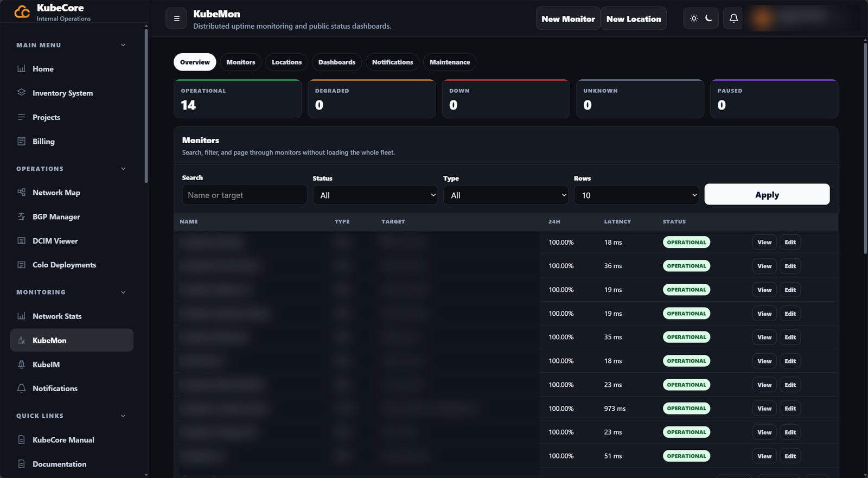Click the KubeMon pulse icon
868x478 pixels.
(22, 340)
